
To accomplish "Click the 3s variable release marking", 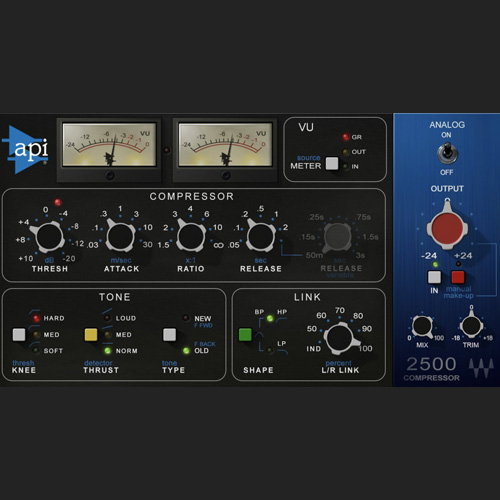I will 360,255.
